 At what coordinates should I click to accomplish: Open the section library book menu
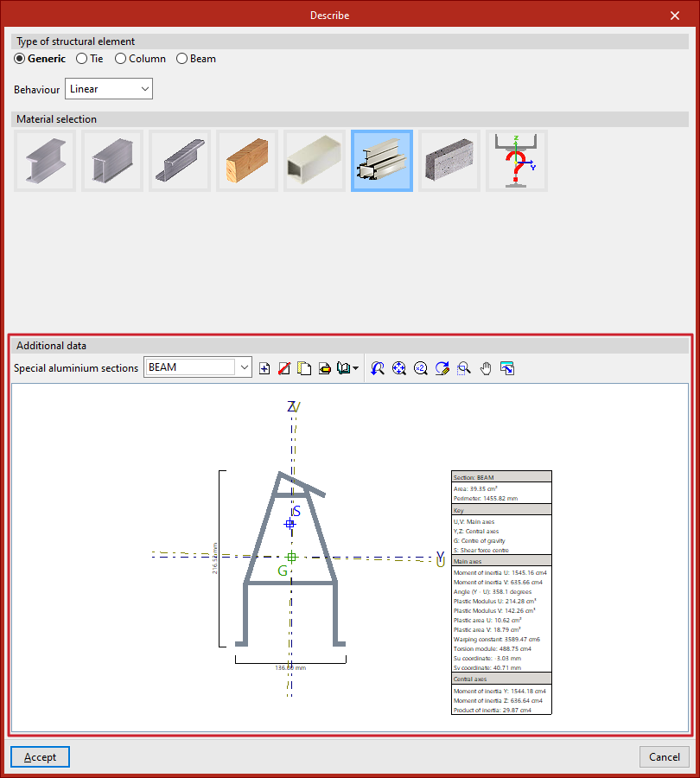[x=347, y=368]
